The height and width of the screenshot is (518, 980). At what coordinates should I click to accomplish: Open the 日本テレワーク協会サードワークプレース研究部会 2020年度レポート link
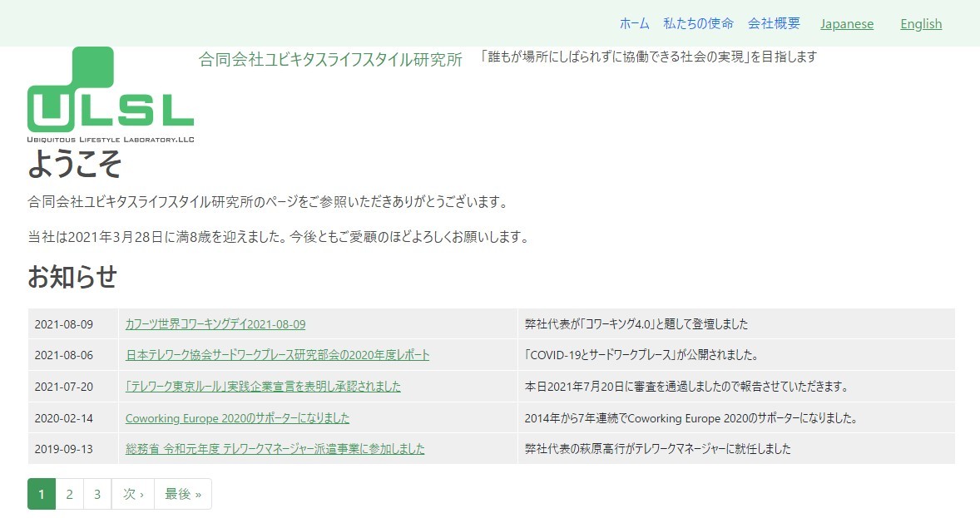click(276, 355)
